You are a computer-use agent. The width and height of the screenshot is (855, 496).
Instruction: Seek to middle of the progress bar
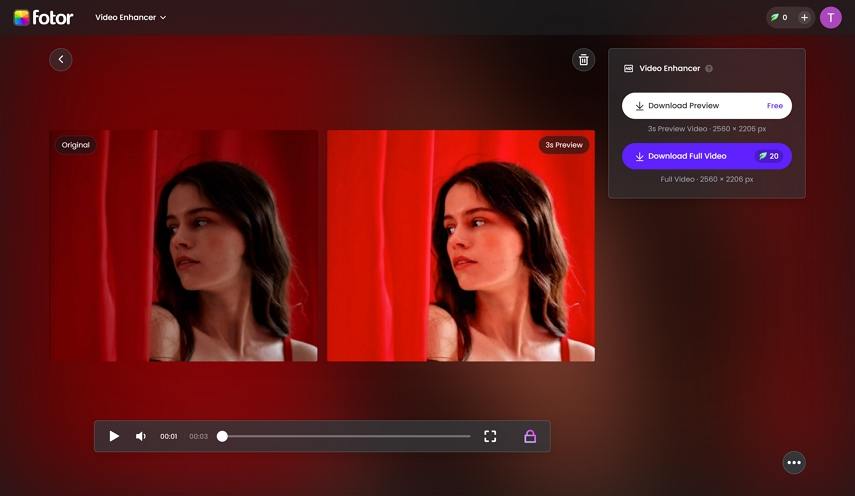(346, 436)
